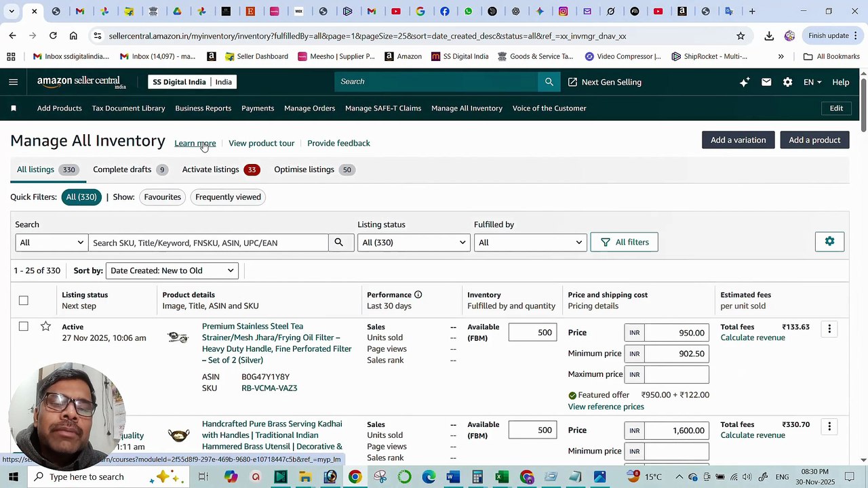The height and width of the screenshot is (488, 868).
Task: Bookmark this page with the star icon
Action: click(x=741, y=36)
